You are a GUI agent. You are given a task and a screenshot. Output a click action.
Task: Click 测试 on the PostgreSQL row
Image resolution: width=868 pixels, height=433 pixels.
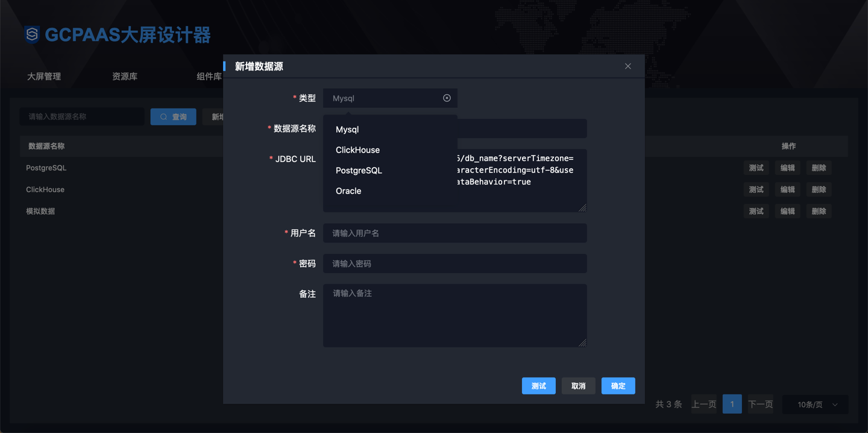point(756,168)
